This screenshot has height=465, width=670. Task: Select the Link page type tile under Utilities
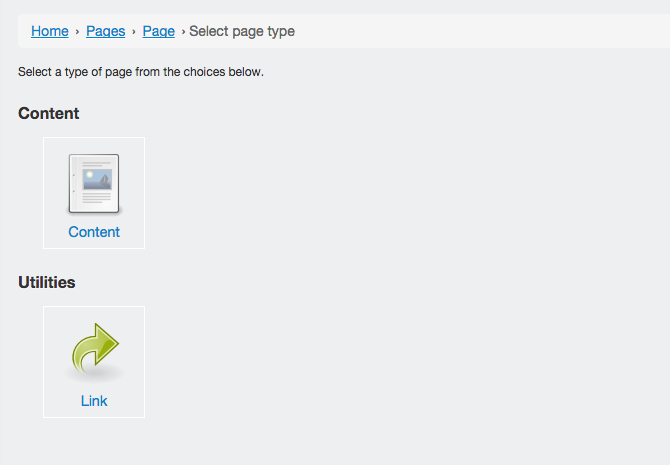[x=94, y=362]
